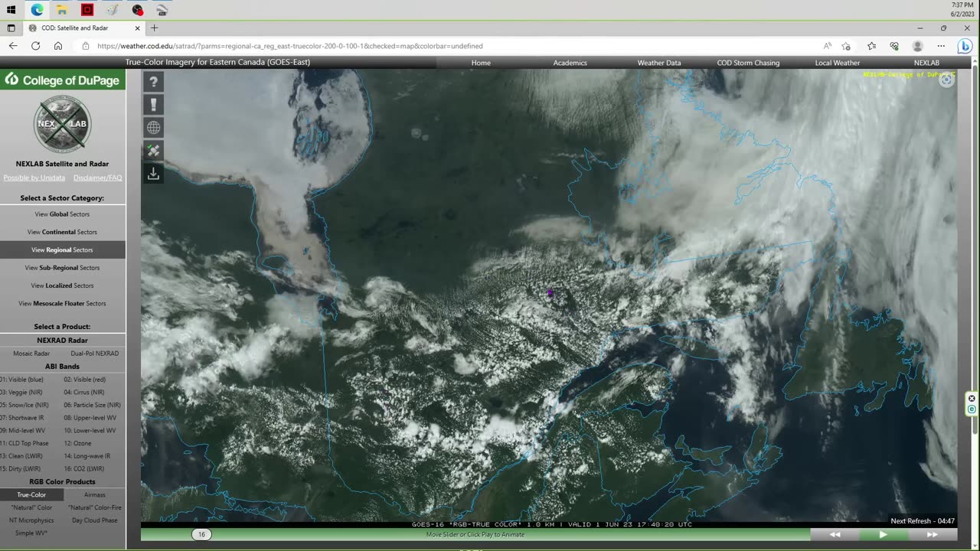This screenshot has width=980, height=551.
Task: Select NT Microphysics product
Action: 31,520
